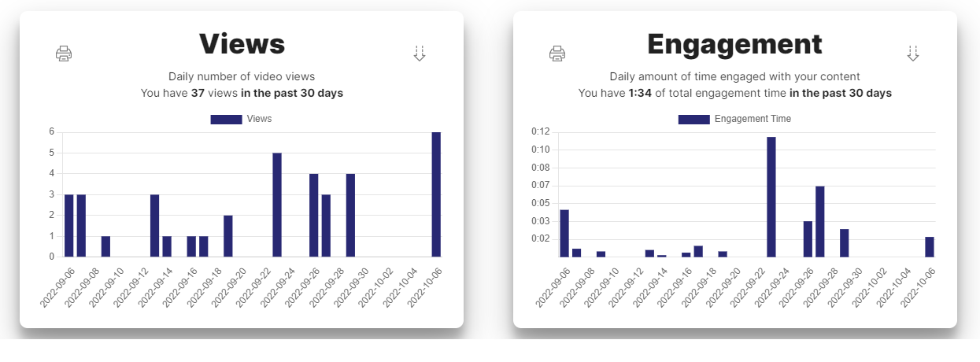Click the Engagement Time legend label

click(x=753, y=119)
